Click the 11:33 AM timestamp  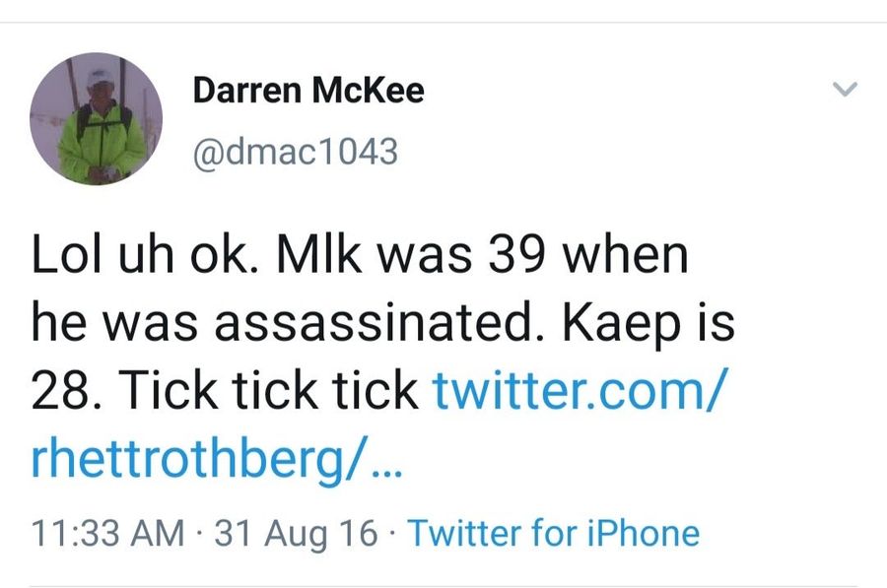[x=108, y=533]
